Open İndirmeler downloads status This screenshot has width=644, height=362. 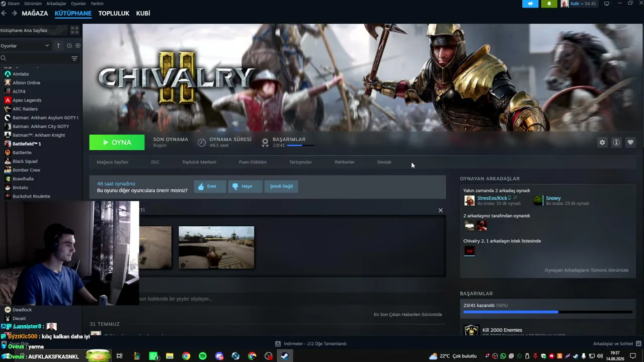coord(311,343)
